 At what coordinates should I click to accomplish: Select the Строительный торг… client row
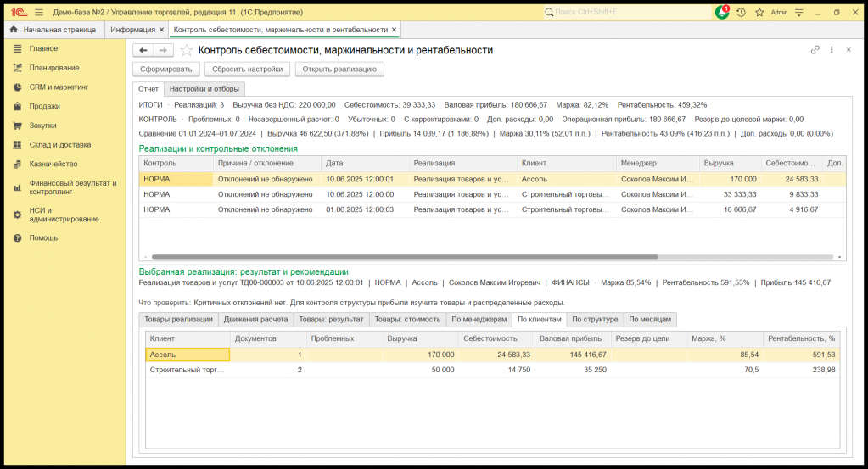point(493,370)
